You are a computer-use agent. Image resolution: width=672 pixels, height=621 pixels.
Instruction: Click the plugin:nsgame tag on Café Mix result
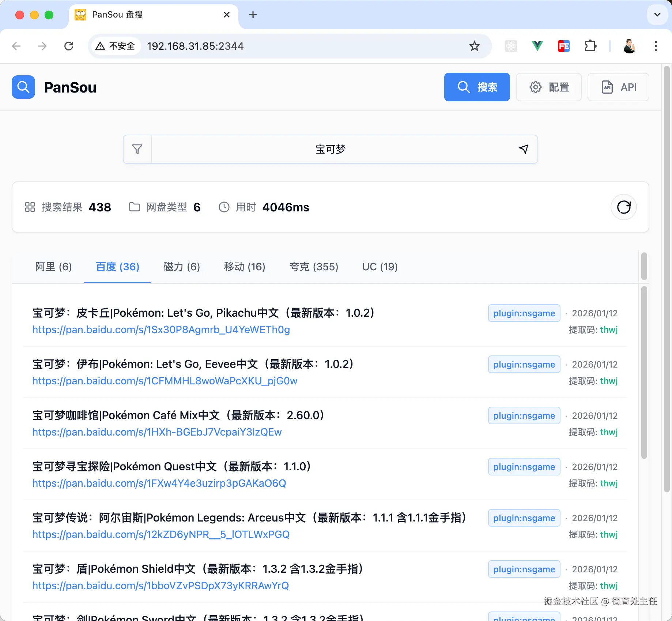click(524, 415)
